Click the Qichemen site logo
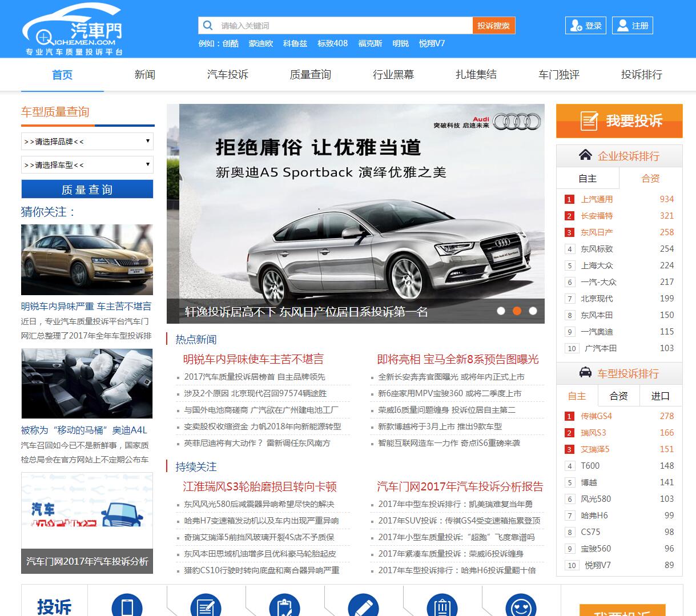The width and height of the screenshot is (696, 616). (x=73, y=30)
